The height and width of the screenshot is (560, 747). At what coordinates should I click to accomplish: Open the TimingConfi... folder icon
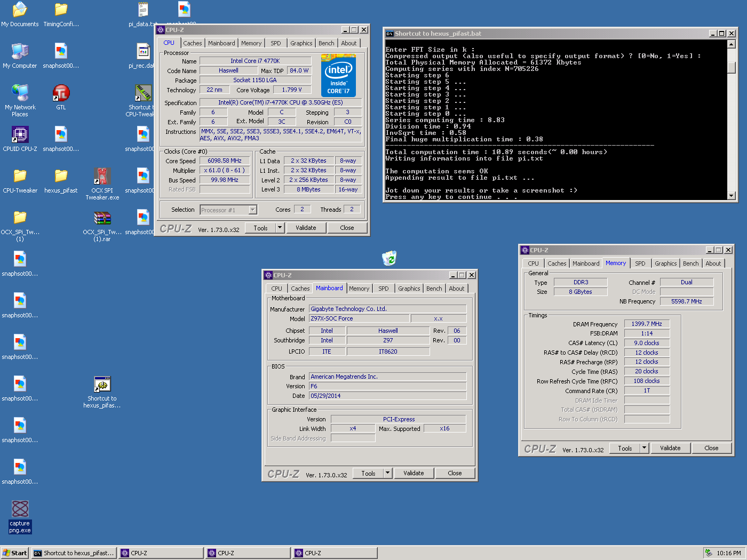[x=61, y=14]
